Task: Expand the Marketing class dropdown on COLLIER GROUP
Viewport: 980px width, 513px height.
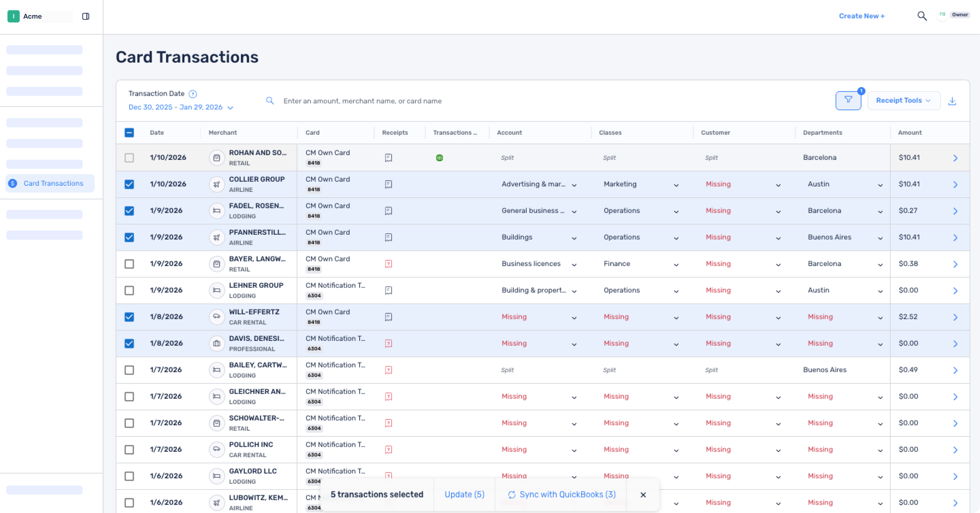Action: coord(676,185)
